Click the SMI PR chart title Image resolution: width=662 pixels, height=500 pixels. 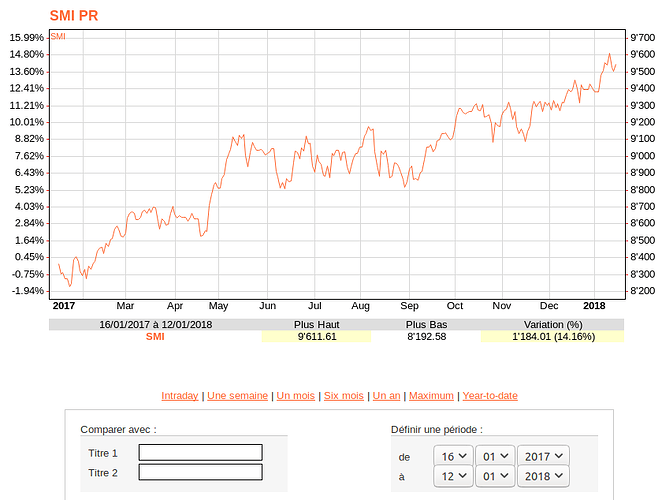point(74,16)
